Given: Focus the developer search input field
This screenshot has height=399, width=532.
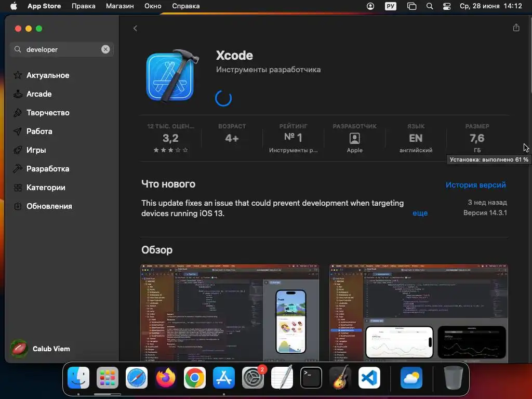Looking at the screenshot, I should coord(61,49).
